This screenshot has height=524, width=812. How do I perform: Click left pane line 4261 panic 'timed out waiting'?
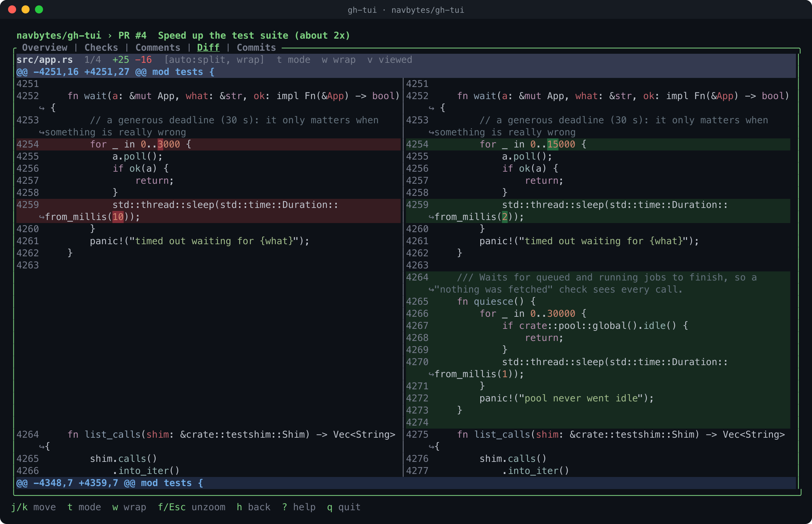208,241
